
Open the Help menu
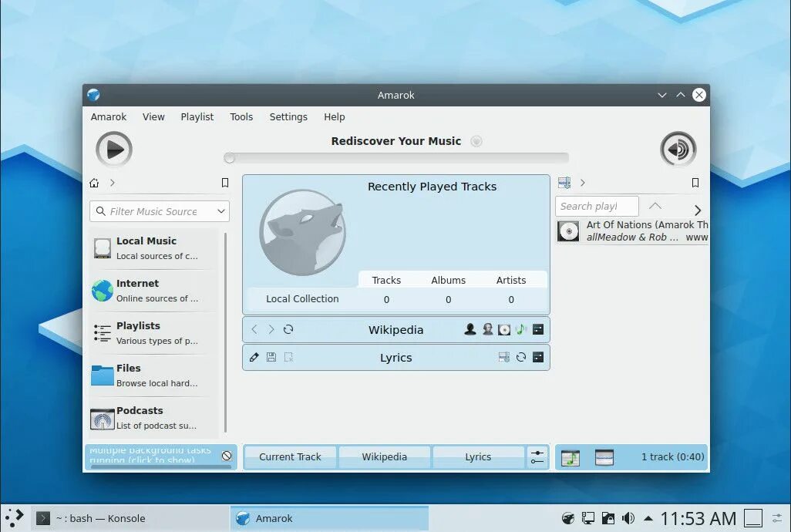pyautogui.click(x=335, y=117)
